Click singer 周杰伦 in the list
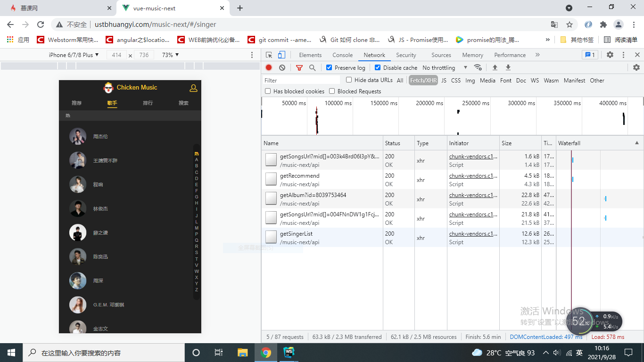This screenshot has width=644, height=362. tap(100, 137)
